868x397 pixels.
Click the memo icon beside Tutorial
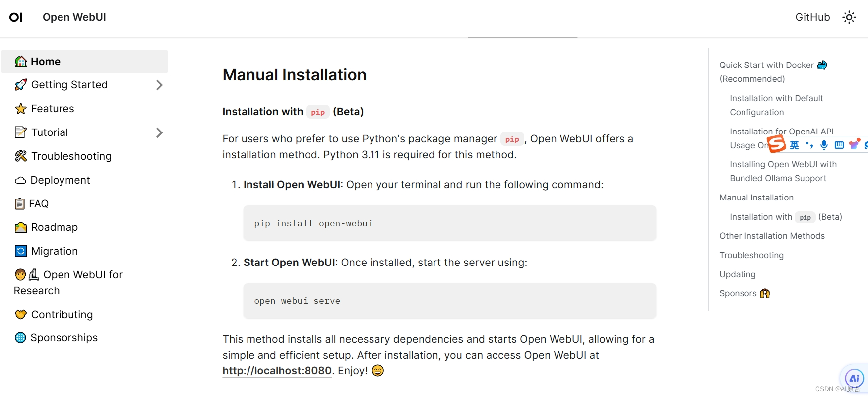21,132
